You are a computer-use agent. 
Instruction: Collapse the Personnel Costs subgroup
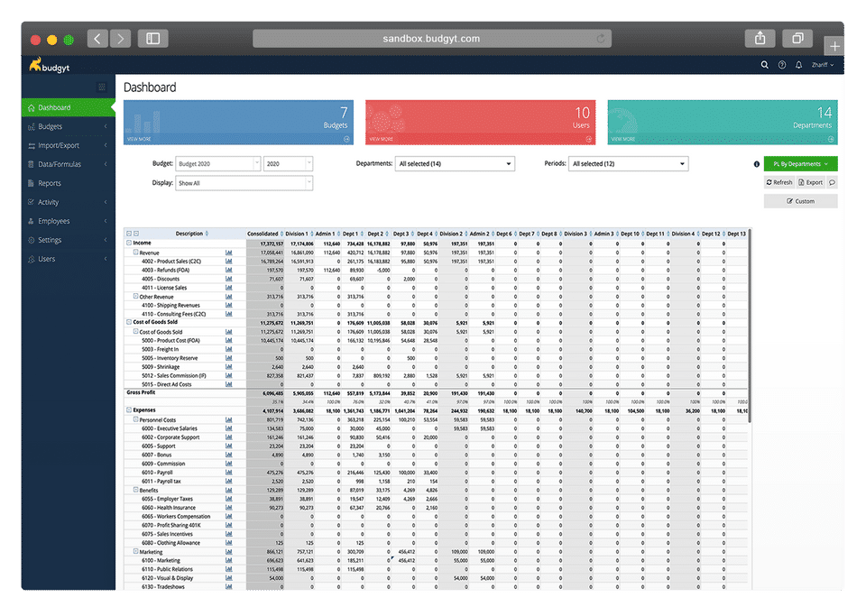[135, 419]
